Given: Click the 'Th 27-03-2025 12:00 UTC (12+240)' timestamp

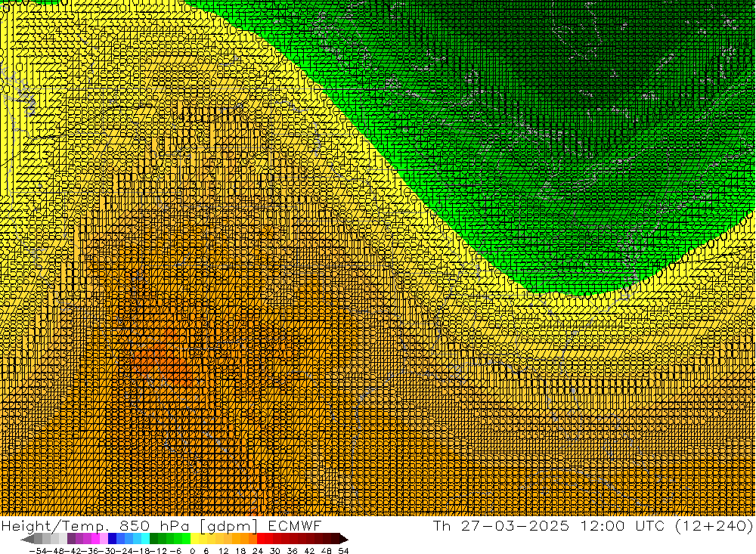Looking at the screenshot, I should click(593, 525).
